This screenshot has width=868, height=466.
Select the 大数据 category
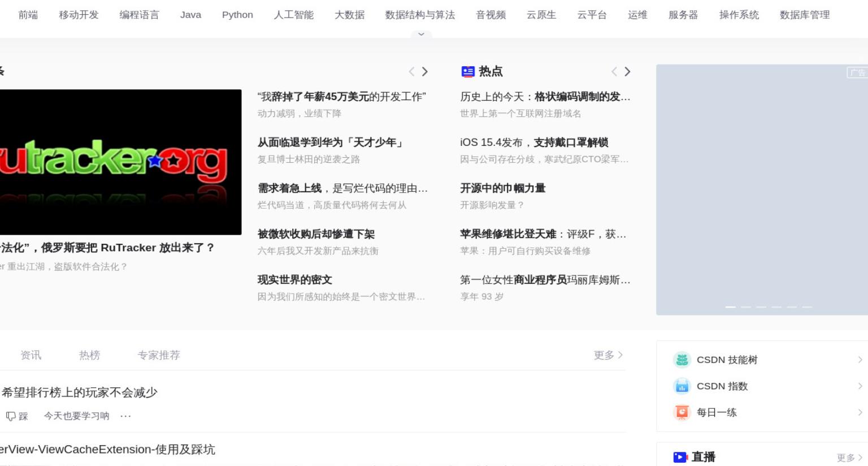point(349,15)
